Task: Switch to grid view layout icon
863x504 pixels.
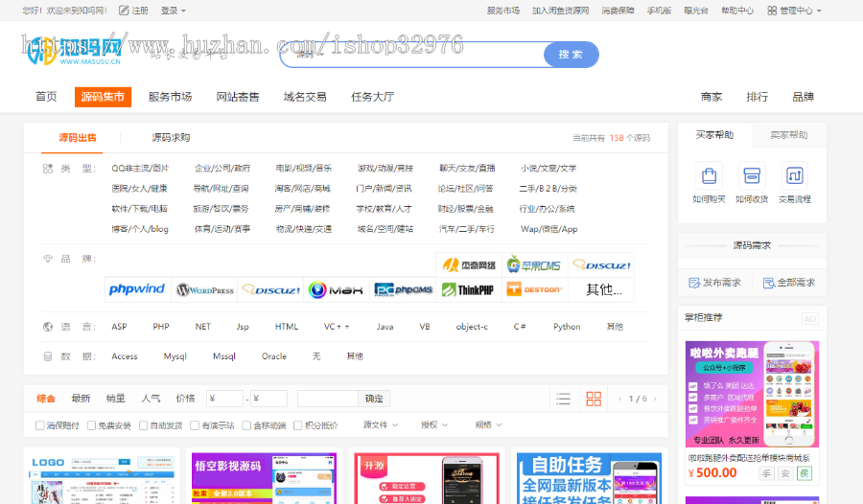Action: [594, 399]
